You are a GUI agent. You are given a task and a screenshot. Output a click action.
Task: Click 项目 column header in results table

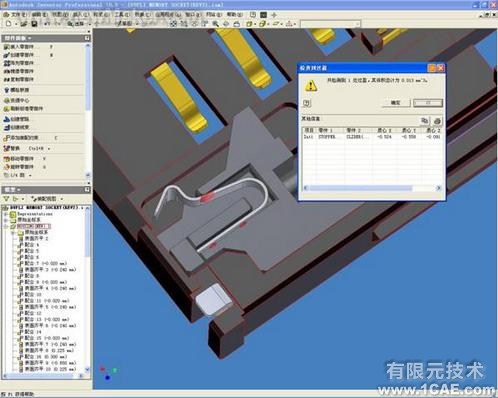pos(309,130)
